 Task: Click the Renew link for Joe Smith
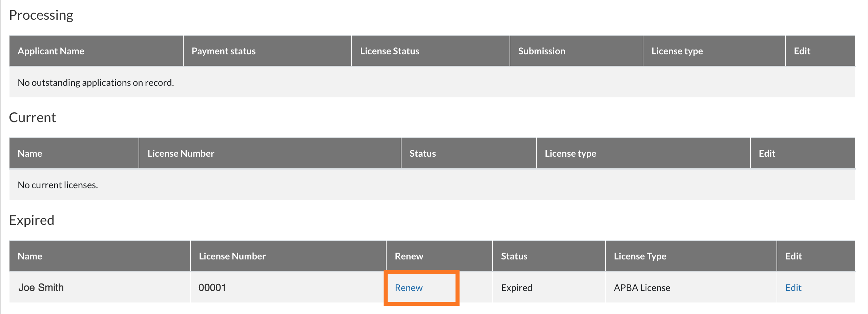pyautogui.click(x=409, y=288)
